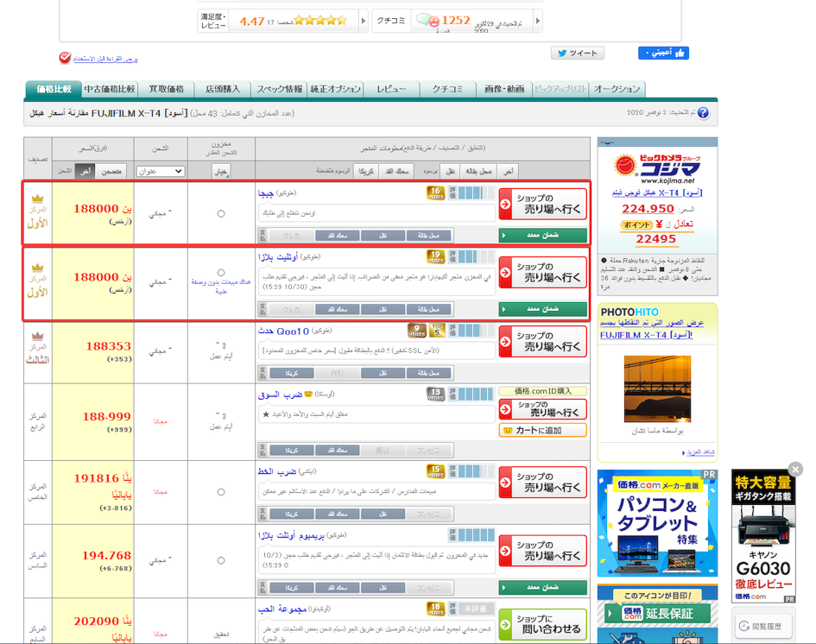This screenshot has width=816, height=644.
Task: Click the PHOTOHITO see more link
Action: 700,452
